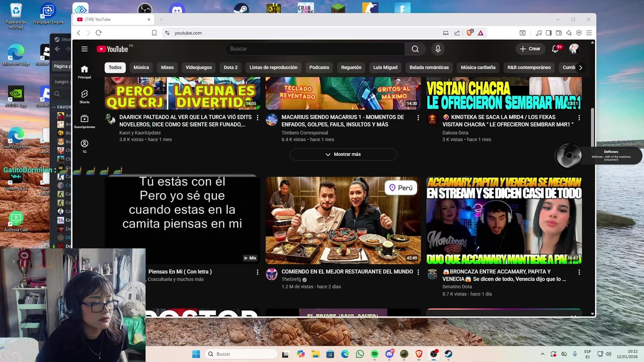Select the Luis Miguel filter chip
644x362 pixels.
point(385,67)
